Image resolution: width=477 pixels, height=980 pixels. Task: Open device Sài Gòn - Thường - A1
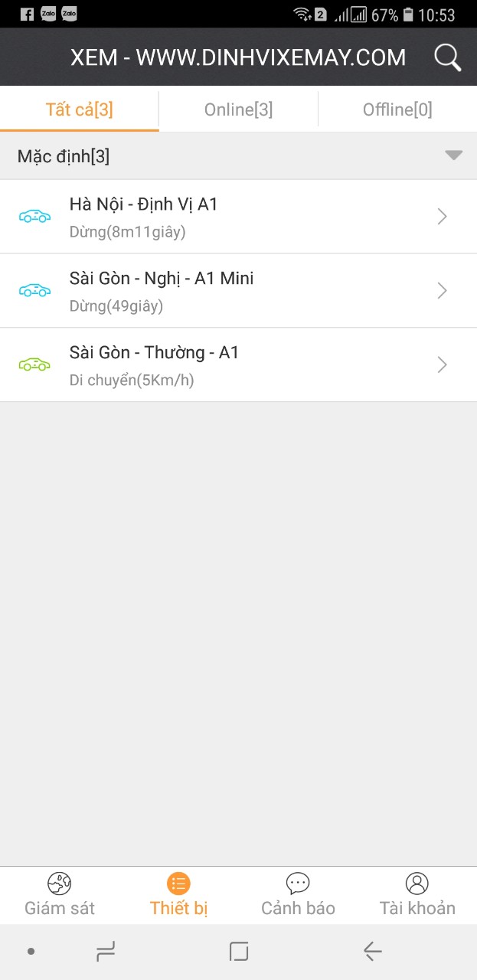[x=238, y=365]
